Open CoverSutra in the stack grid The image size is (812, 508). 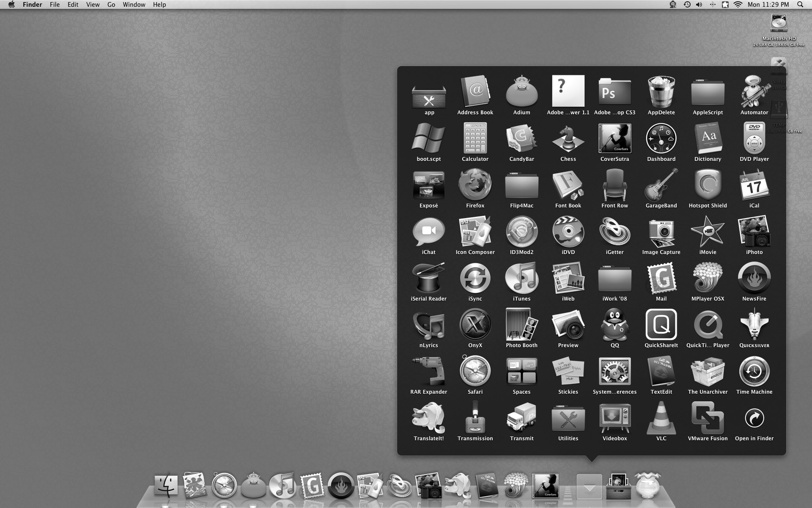click(614, 138)
